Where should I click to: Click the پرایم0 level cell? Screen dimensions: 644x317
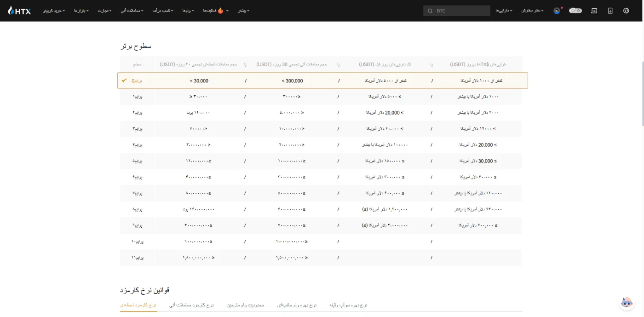pos(137,81)
